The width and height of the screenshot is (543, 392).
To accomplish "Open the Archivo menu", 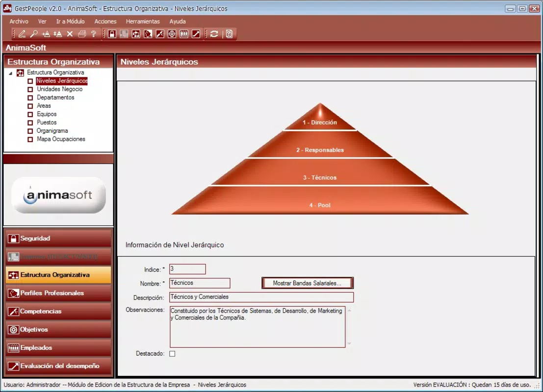I will (19, 22).
